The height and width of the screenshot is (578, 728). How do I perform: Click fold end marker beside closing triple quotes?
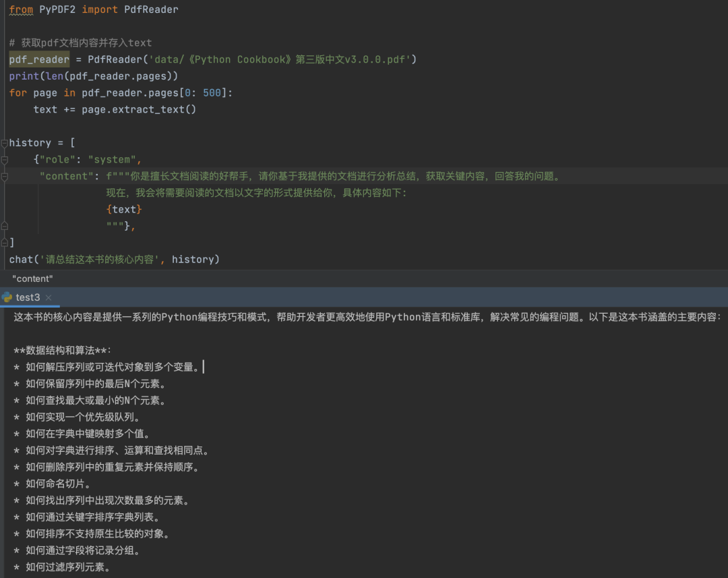(4, 227)
